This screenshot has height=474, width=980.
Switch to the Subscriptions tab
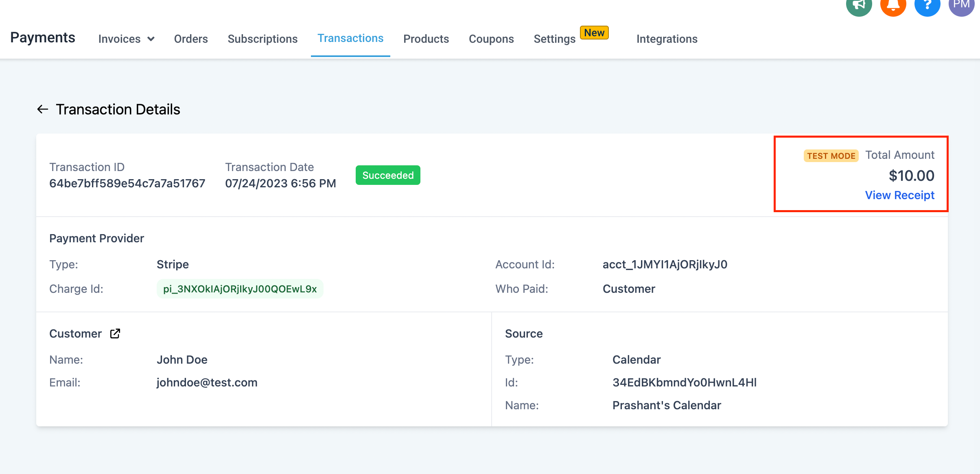click(262, 39)
